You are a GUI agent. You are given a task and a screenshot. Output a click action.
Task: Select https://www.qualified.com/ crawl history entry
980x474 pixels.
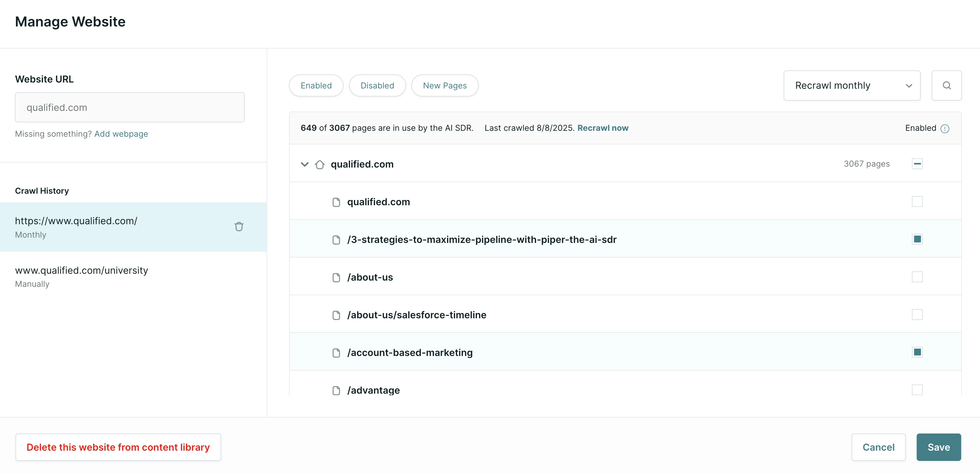click(x=133, y=227)
